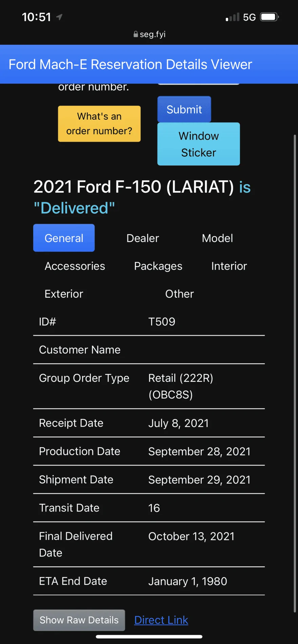This screenshot has height=644, width=298.
Task: Tap the seg.fyi address bar
Action: (153, 34)
